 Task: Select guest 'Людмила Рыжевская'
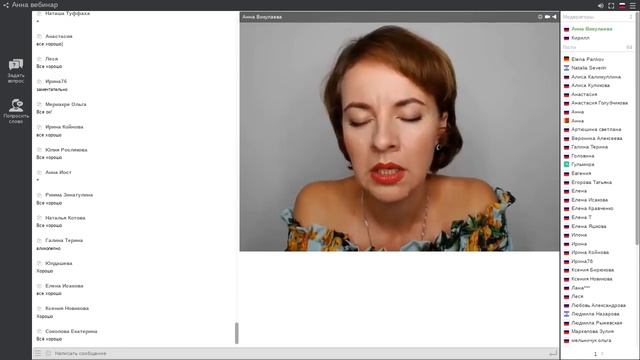[x=597, y=323]
